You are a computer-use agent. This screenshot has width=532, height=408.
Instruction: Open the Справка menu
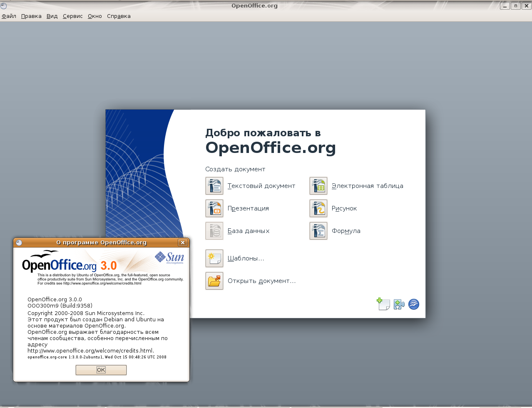click(119, 16)
